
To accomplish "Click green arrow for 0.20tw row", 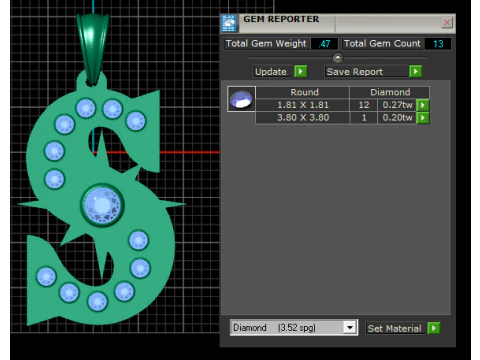I will point(423,118).
